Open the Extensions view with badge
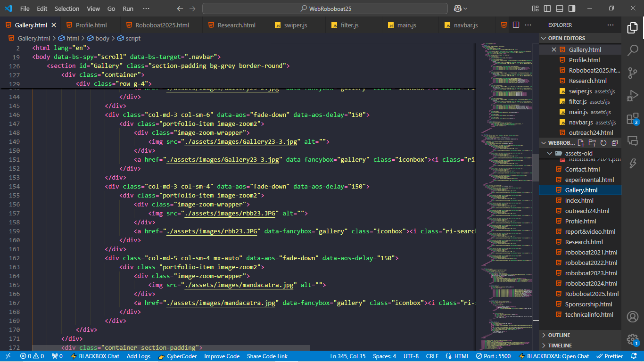The width and height of the screenshot is (644, 362). [632, 119]
